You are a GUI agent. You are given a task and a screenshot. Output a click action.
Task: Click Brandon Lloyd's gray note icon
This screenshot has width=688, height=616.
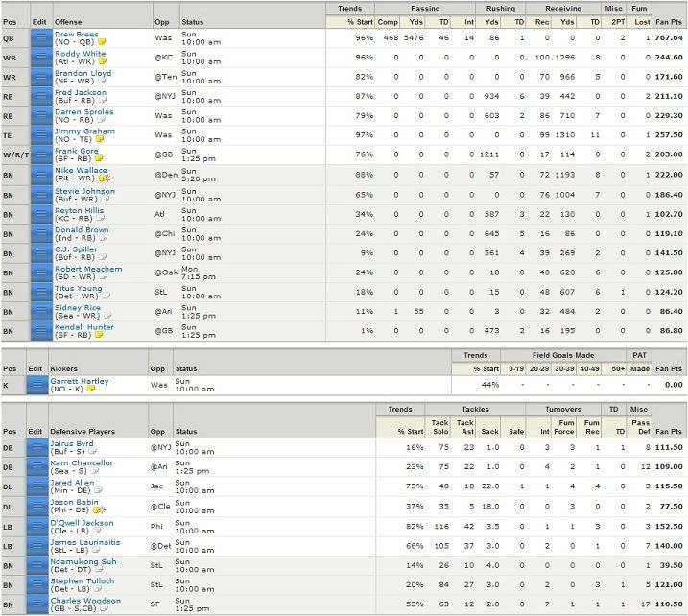(x=103, y=83)
